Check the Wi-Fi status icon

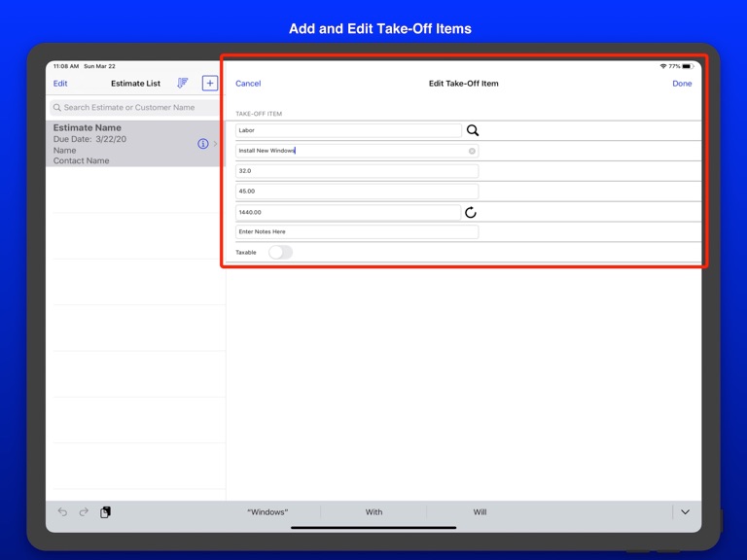[663, 66]
